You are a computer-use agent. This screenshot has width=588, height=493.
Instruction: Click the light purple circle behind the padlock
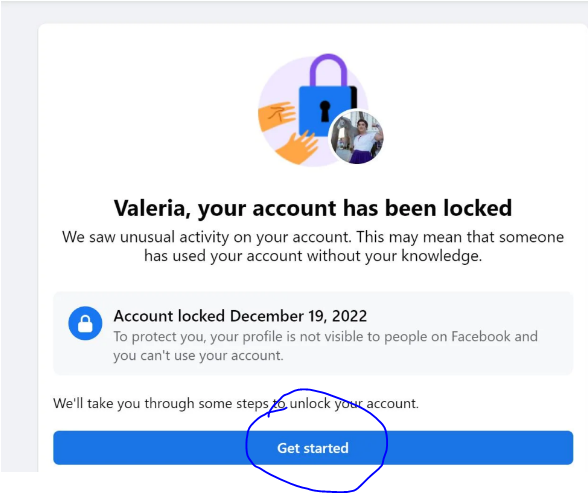pyautogui.click(x=313, y=111)
